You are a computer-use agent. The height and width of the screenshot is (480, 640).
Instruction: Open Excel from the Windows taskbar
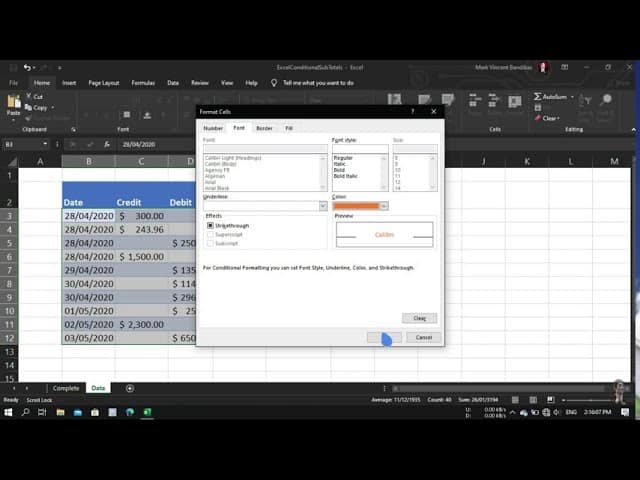[x=147, y=411]
